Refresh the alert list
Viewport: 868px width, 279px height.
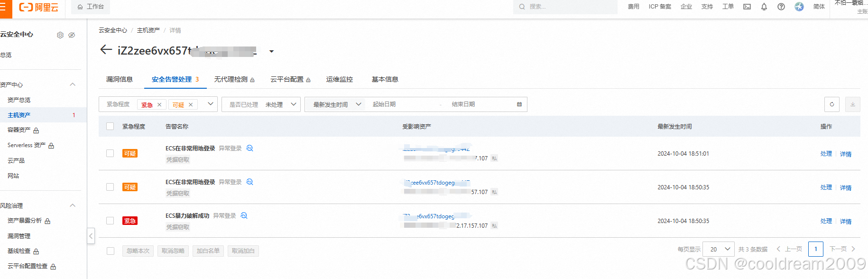(832, 104)
